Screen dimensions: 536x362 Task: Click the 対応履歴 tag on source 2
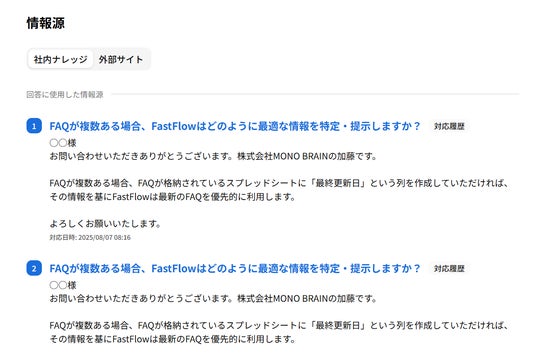pos(449,268)
